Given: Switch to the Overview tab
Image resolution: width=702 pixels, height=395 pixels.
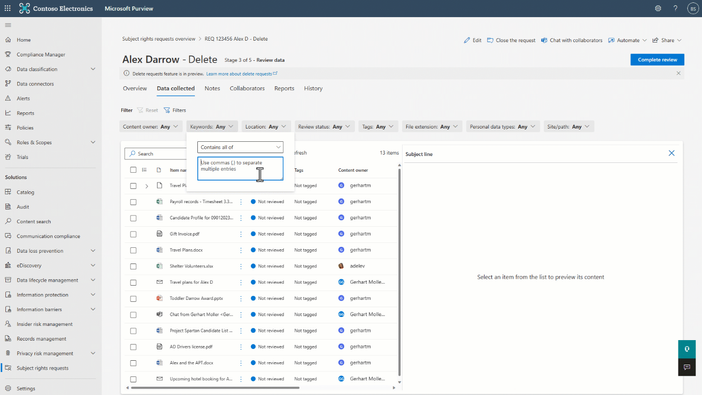Looking at the screenshot, I should click(x=135, y=89).
